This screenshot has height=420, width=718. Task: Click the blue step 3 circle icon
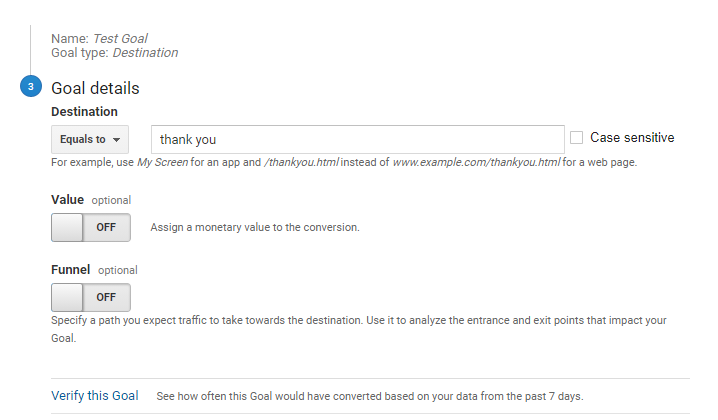(x=31, y=86)
